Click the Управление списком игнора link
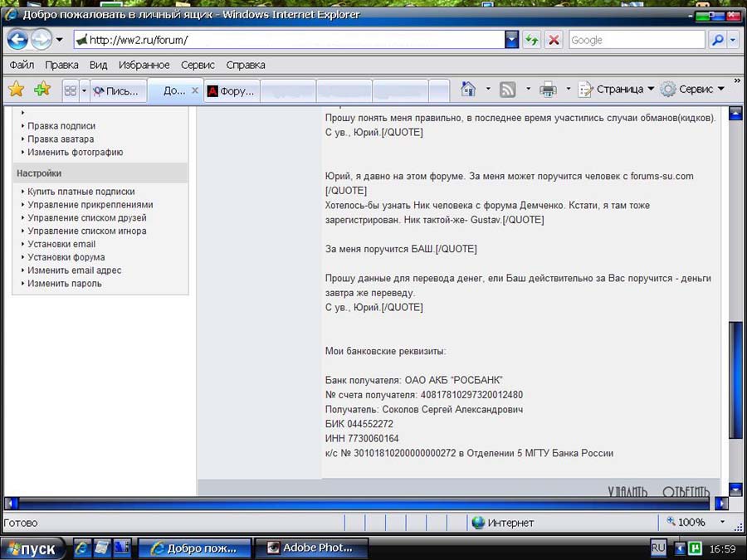747x560 pixels. (x=87, y=231)
